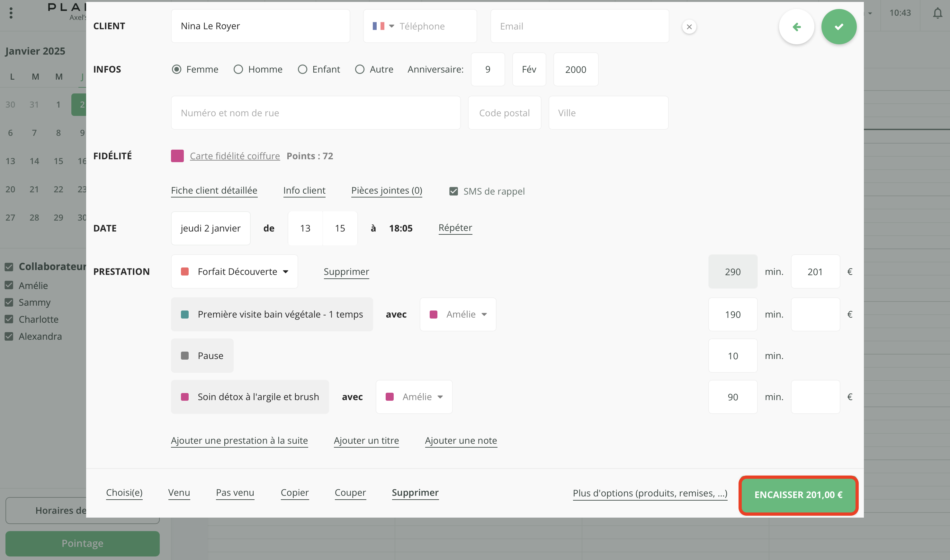Mark the appointment as Venu
The image size is (950, 560).
179,493
